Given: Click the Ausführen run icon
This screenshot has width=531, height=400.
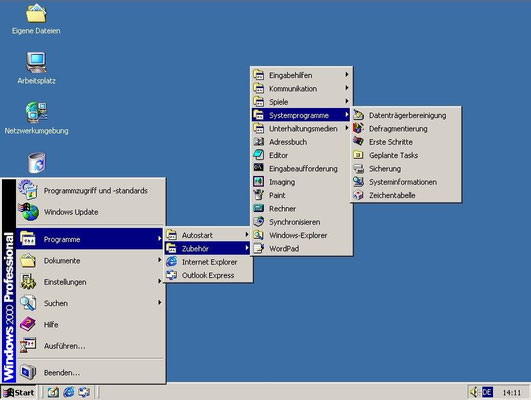Looking at the screenshot, I should tap(28, 345).
